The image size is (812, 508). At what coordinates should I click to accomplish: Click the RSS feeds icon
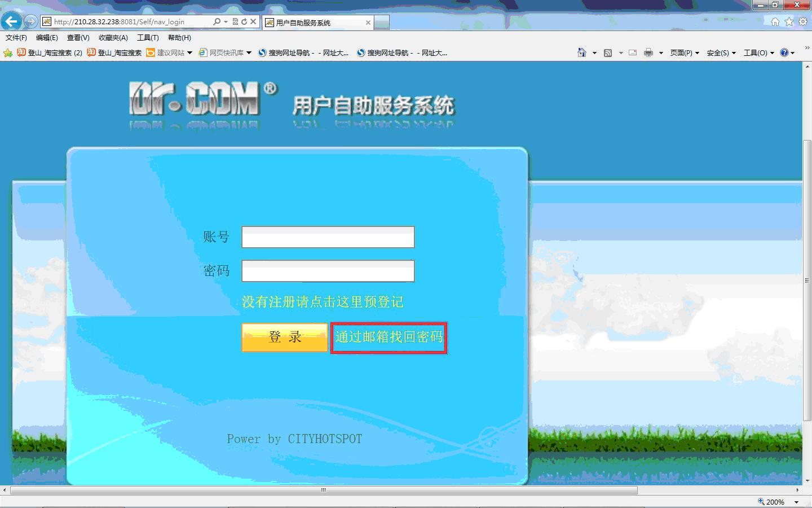click(608, 53)
